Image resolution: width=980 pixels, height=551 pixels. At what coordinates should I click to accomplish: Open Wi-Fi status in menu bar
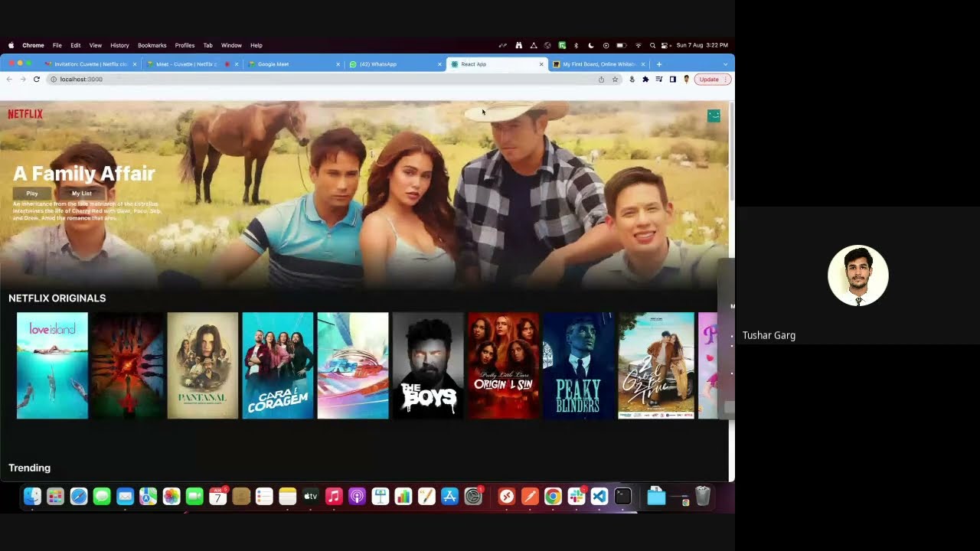click(639, 45)
